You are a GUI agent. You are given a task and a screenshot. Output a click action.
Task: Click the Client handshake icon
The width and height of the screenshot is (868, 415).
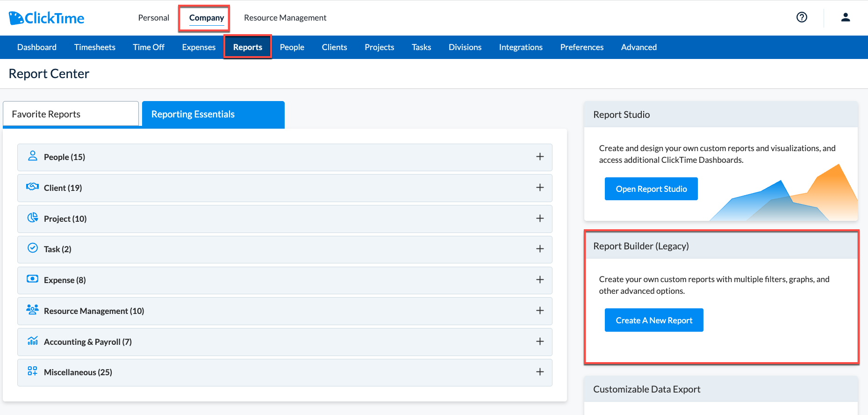32,187
